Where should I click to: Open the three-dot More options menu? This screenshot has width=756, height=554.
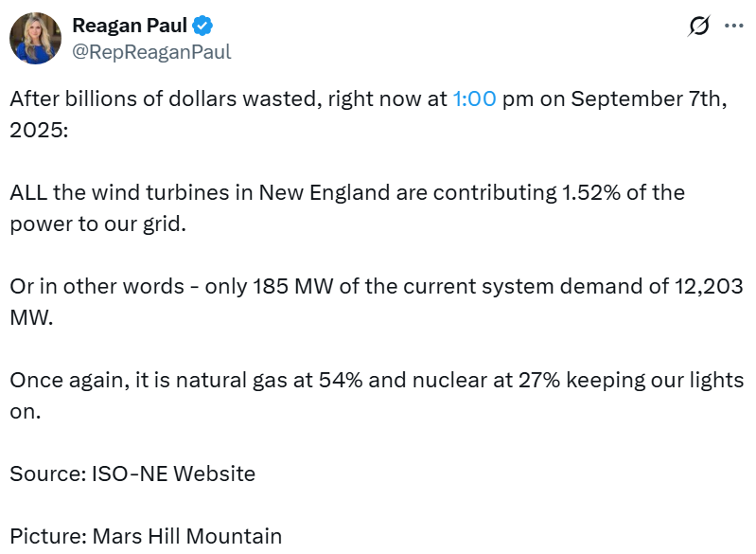733,27
